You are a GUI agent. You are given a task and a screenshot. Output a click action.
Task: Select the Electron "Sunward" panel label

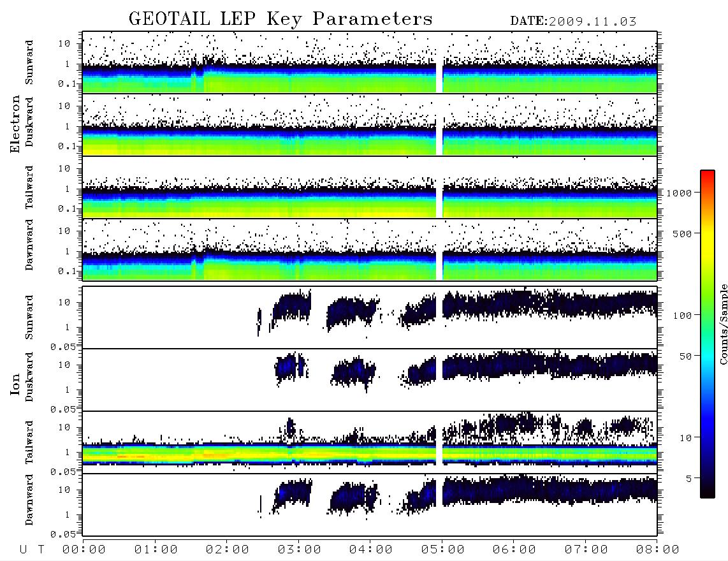tap(29, 62)
